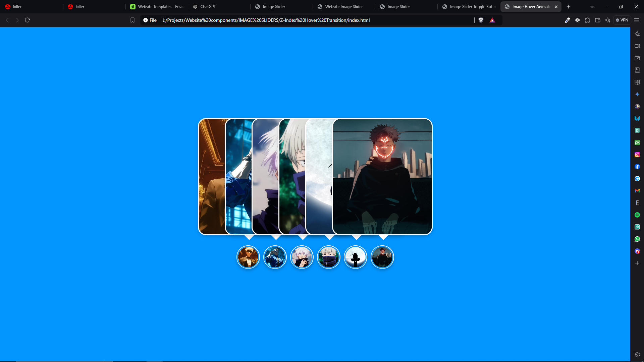Switch to first killer tab
Image resolution: width=644 pixels, height=362 pixels.
tap(31, 7)
